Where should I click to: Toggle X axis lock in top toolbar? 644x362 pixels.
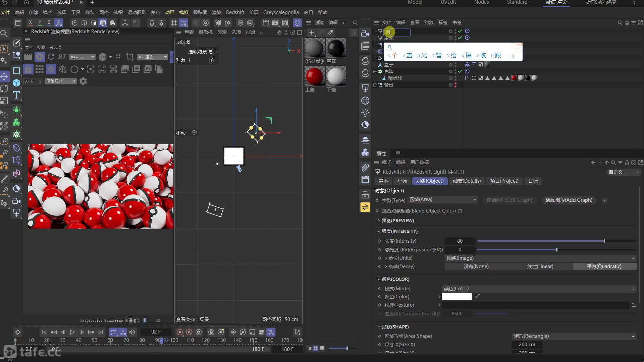point(30,23)
